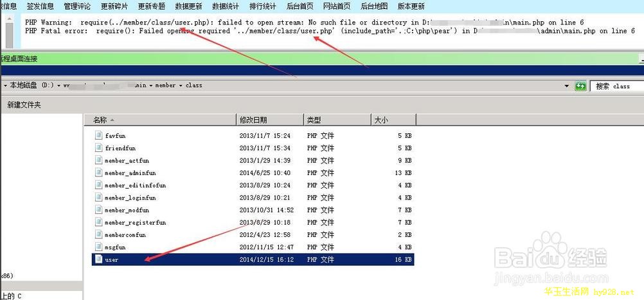The image size is (644, 300).
Task: Expand the breadcrumb arrow after member folder
Action: click(x=181, y=86)
